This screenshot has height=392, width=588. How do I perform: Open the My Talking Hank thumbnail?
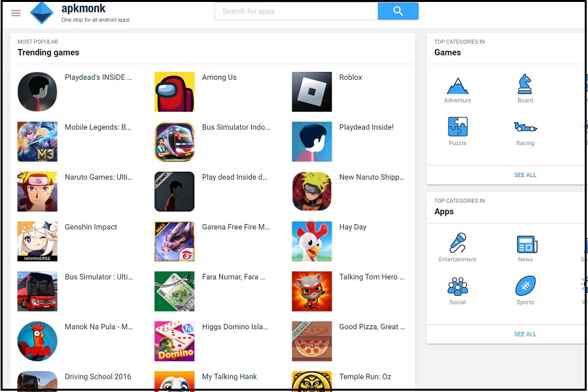click(175, 380)
